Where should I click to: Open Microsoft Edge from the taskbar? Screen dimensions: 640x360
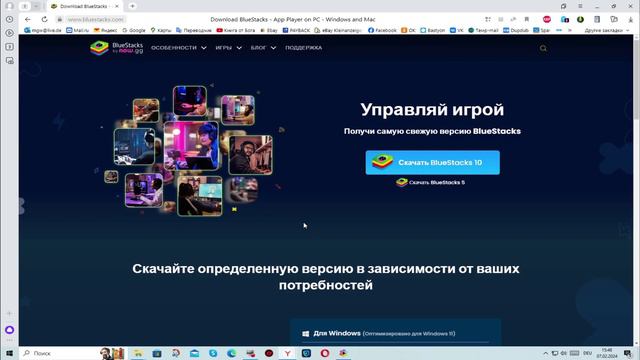coord(231,353)
